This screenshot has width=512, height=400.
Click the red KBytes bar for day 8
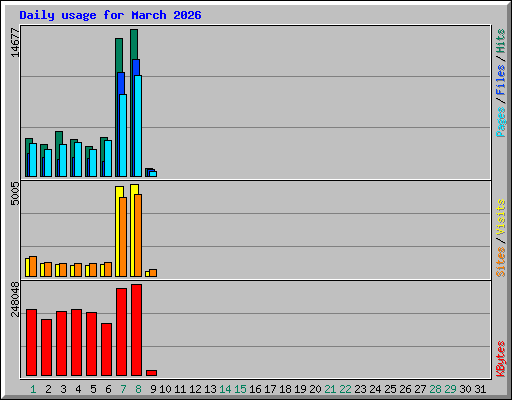tap(136, 330)
